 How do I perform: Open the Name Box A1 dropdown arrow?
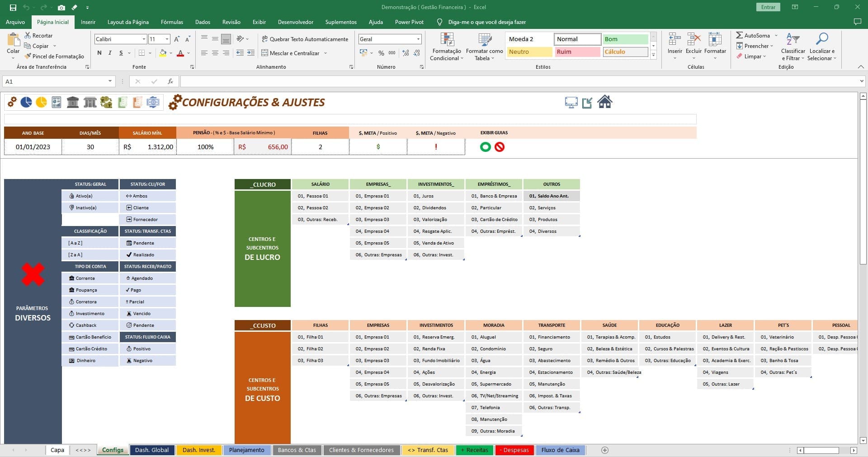pos(110,81)
